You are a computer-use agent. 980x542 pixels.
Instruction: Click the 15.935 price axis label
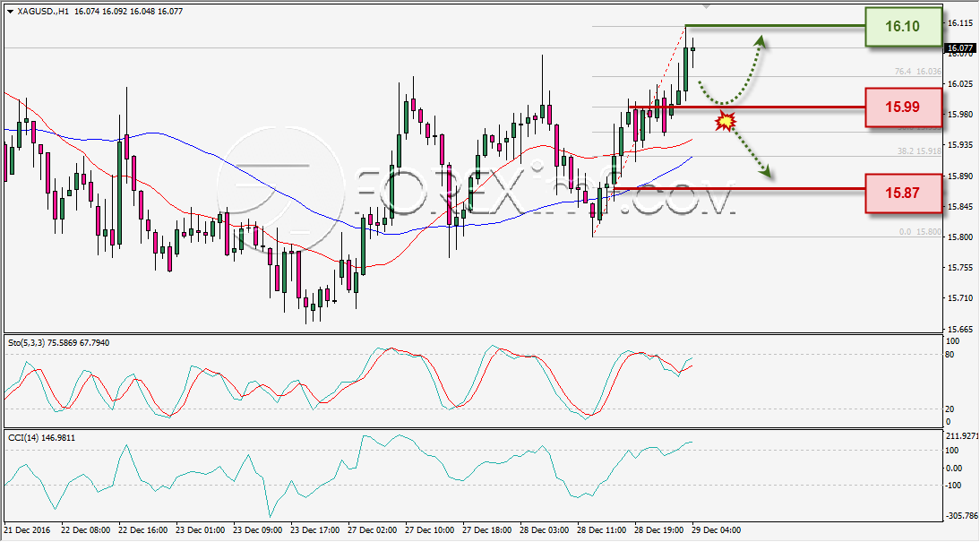point(959,144)
